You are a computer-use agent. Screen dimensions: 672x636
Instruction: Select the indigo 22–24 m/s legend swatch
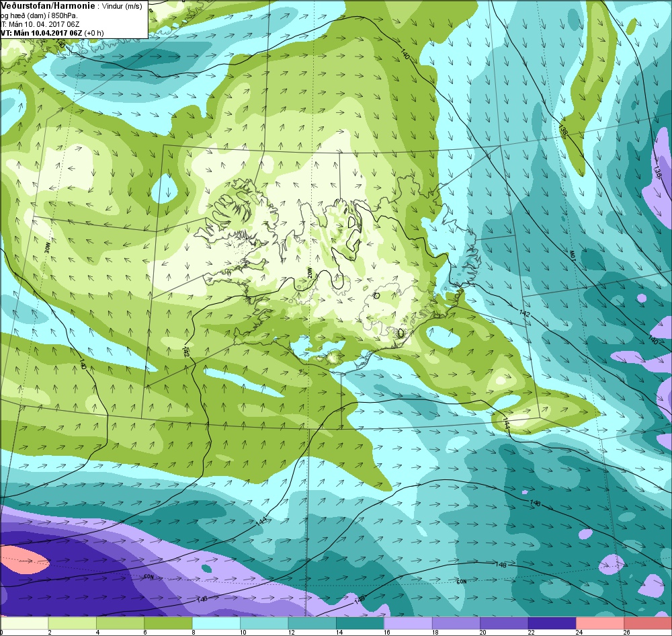coord(552,623)
